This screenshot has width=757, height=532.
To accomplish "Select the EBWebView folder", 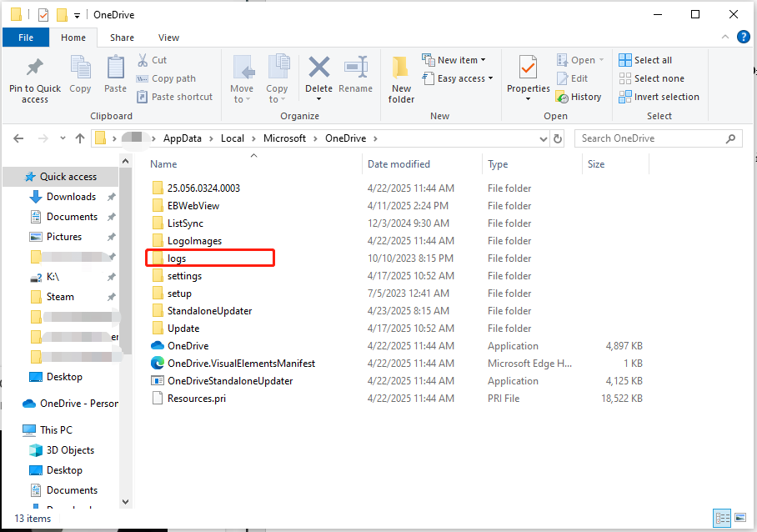I will tap(193, 206).
